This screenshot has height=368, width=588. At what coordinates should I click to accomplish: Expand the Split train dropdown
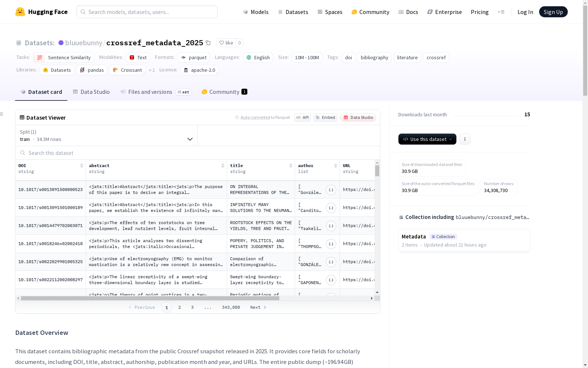coord(106,135)
